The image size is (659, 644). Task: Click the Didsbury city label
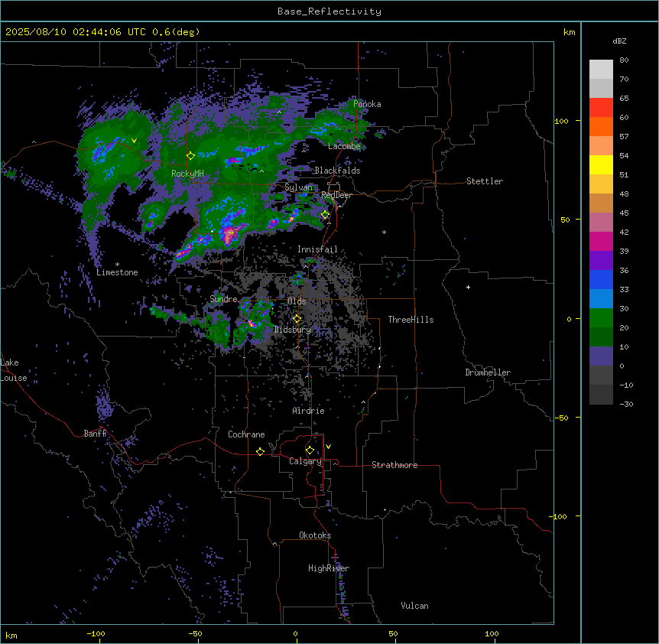tap(293, 330)
